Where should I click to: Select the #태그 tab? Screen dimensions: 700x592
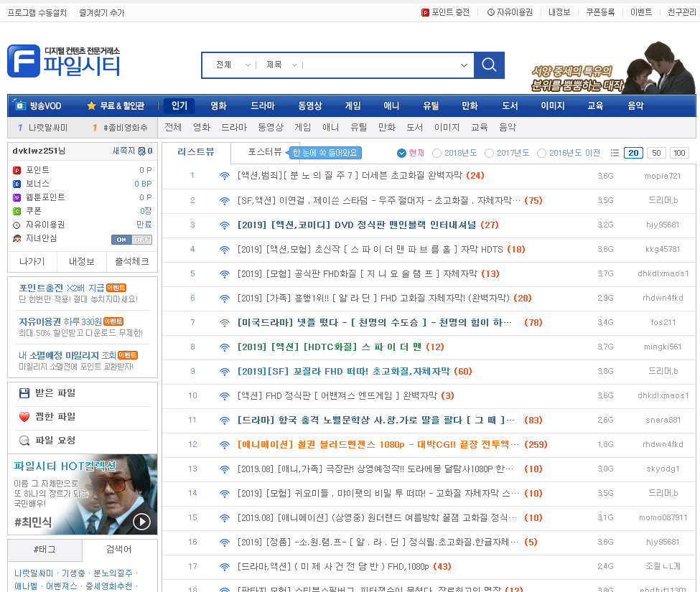coord(45,550)
